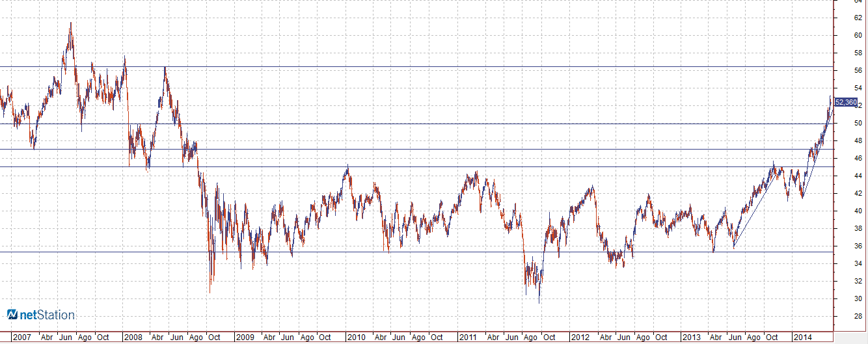Click the 50 value on price axis
The height and width of the screenshot is (344, 868).
[x=858, y=123]
